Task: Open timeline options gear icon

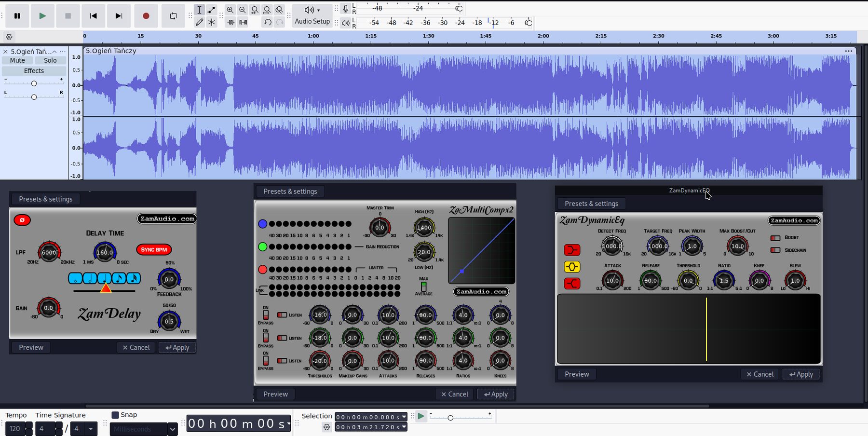Action: pos(9,37)
